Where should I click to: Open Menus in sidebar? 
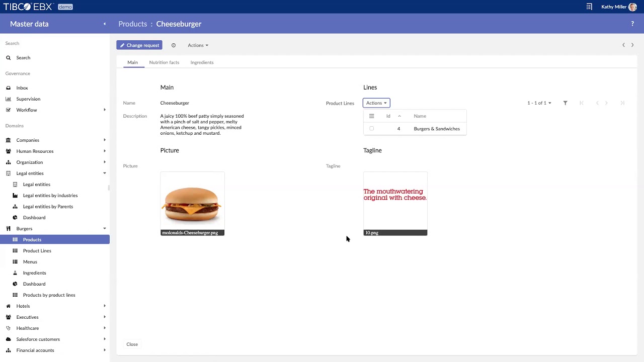30,262
